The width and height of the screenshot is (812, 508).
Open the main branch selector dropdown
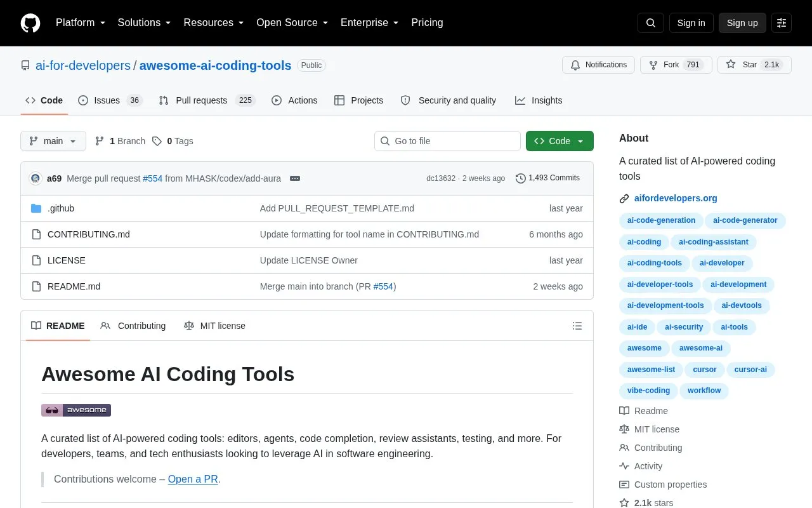pyautogui.click(x=53, y=141)
